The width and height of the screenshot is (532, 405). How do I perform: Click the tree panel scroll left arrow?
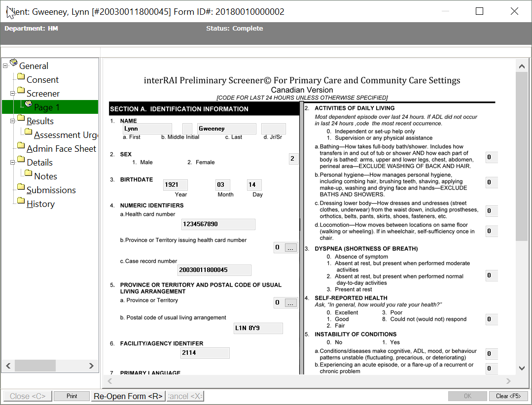[x=8, y=366]
